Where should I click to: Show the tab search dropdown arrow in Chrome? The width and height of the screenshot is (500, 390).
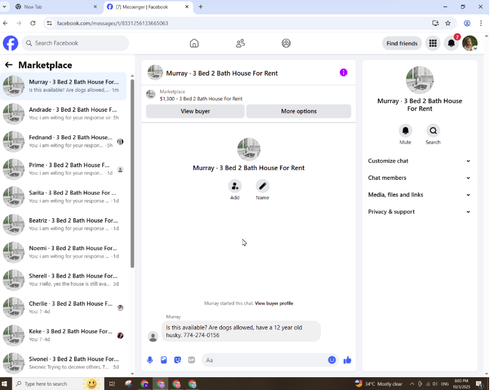point(4,7)
